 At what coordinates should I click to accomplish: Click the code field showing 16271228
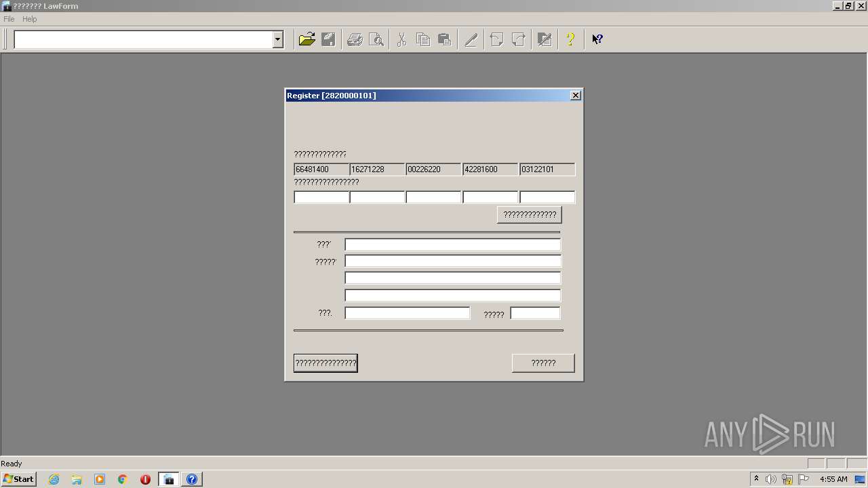(x=377, y=169)
